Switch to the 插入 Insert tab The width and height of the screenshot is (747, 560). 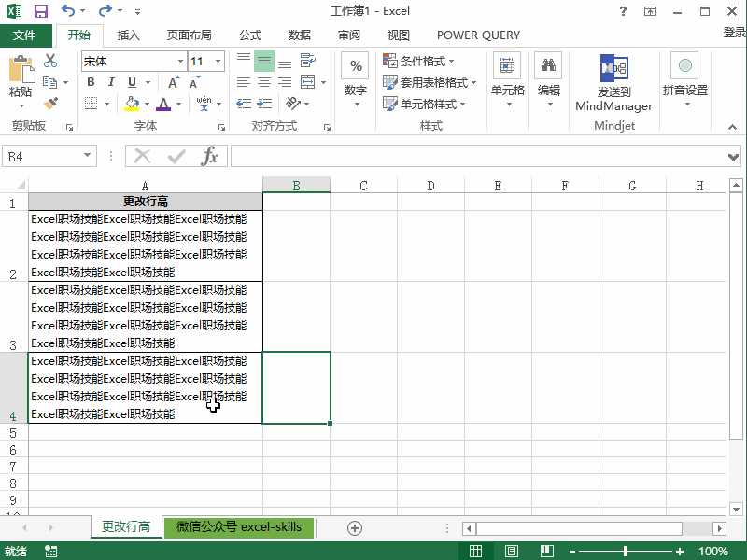(128, 35)
